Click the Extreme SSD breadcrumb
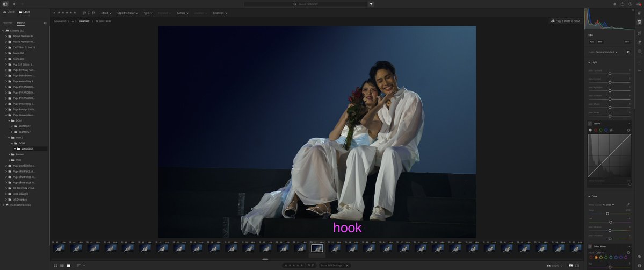 tap(60, 21)
